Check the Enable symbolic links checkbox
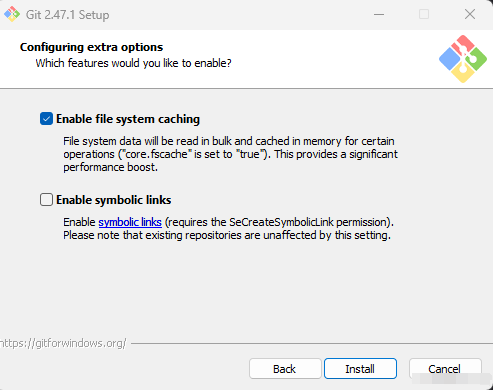This screenshot has height=390, width=494. (46, 200)
